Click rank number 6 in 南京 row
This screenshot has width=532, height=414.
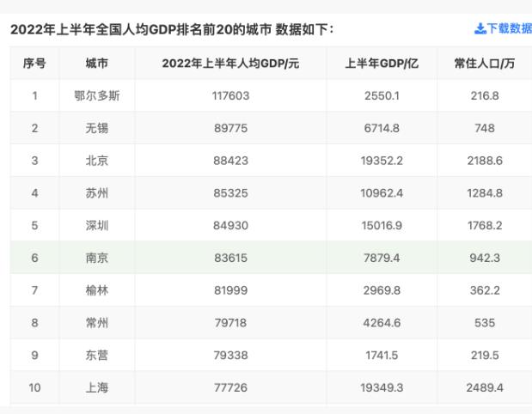tap(34, 258)
